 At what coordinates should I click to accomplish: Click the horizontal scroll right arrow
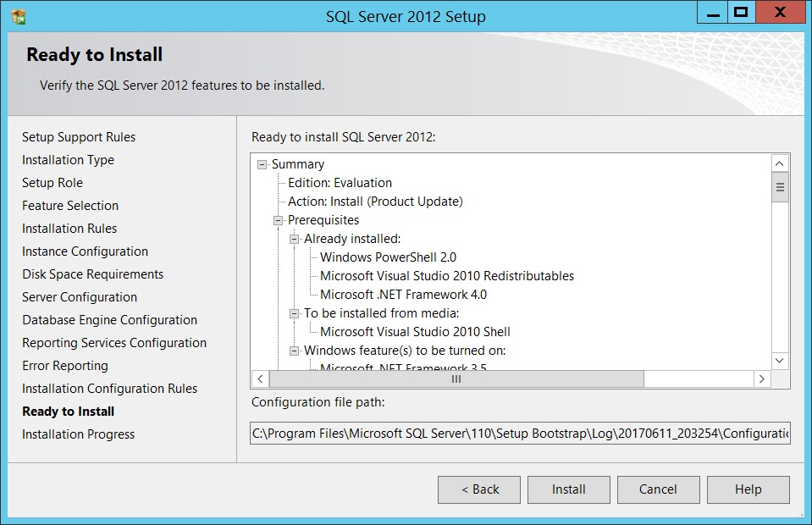coord(762,379)
